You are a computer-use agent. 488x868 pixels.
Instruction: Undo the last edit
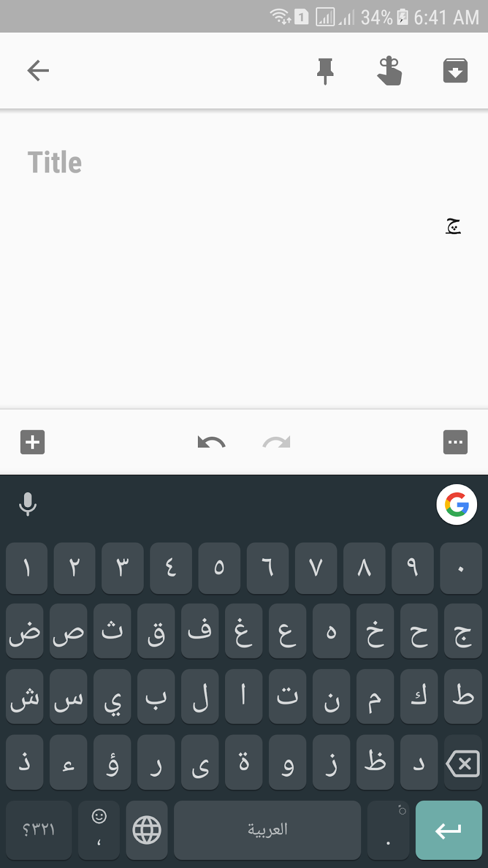point(211,442)
